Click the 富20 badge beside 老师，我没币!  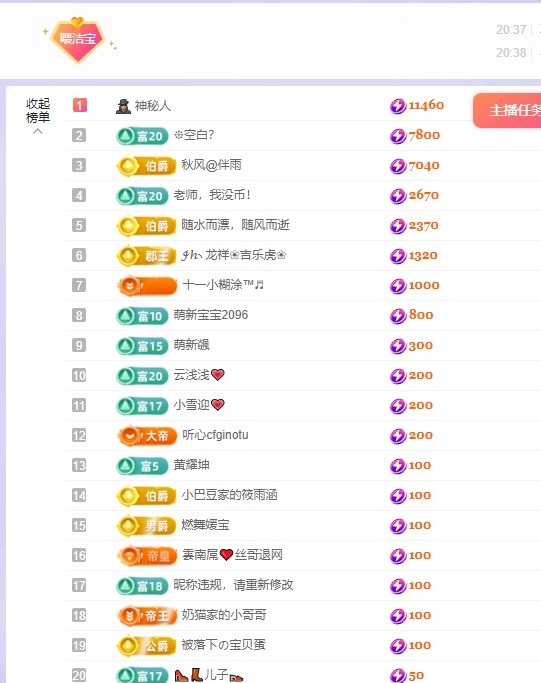pyautogui.click(x=142, y=196)
